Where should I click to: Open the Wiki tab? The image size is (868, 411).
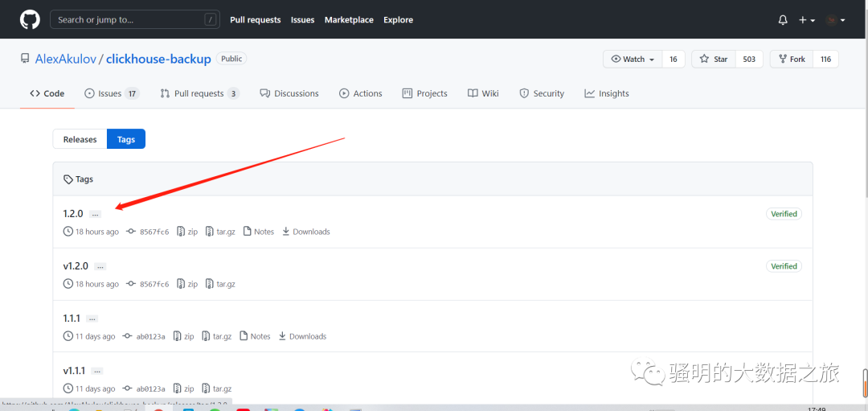click(x=483, y=93)
